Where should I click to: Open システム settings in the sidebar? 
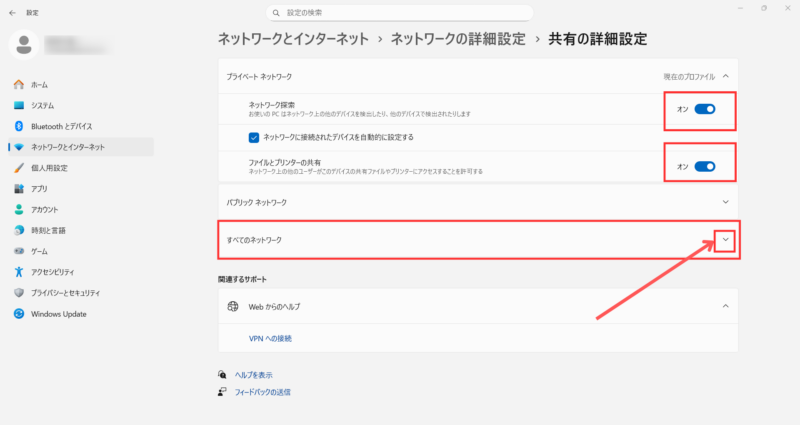[42, 105]
